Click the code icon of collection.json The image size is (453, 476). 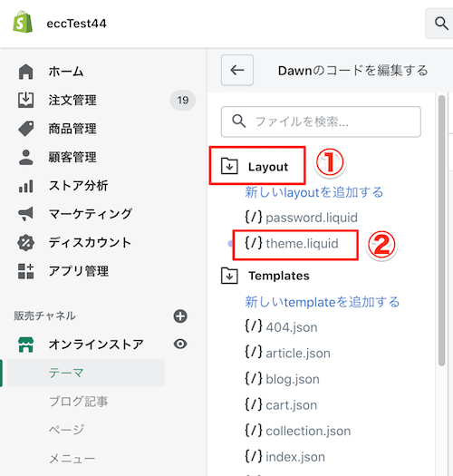(254, 430)
